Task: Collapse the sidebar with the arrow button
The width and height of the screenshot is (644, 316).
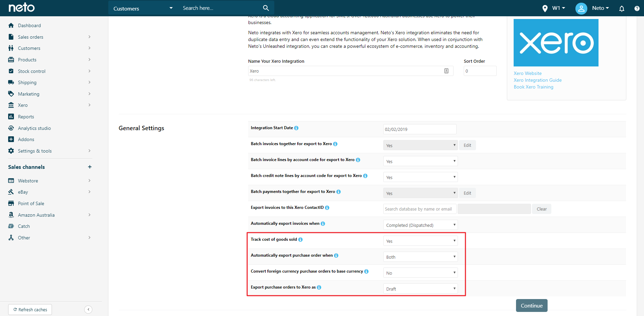Action: (88, 309)
